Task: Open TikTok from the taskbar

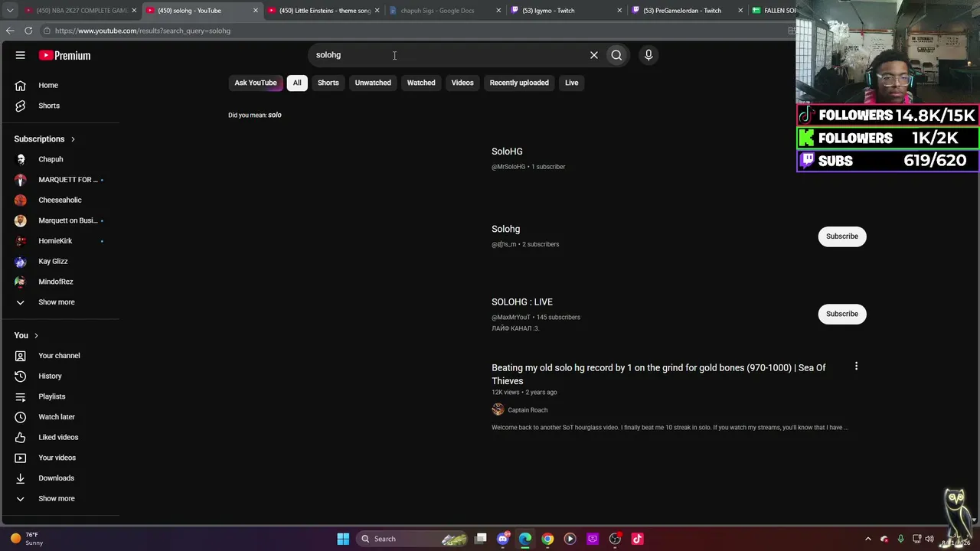Action: pyautogui.click(x=637, y=539)
